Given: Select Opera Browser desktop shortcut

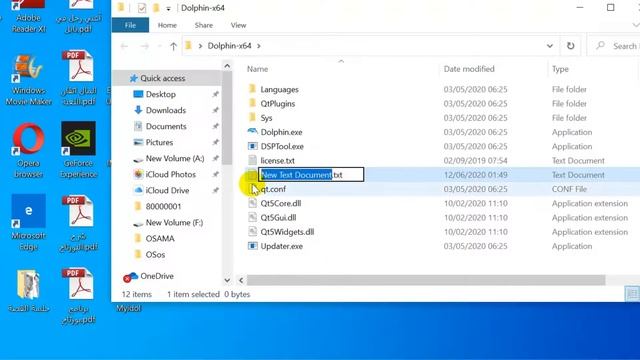Looking at the screenshot, I should click(x=28, y=151).
